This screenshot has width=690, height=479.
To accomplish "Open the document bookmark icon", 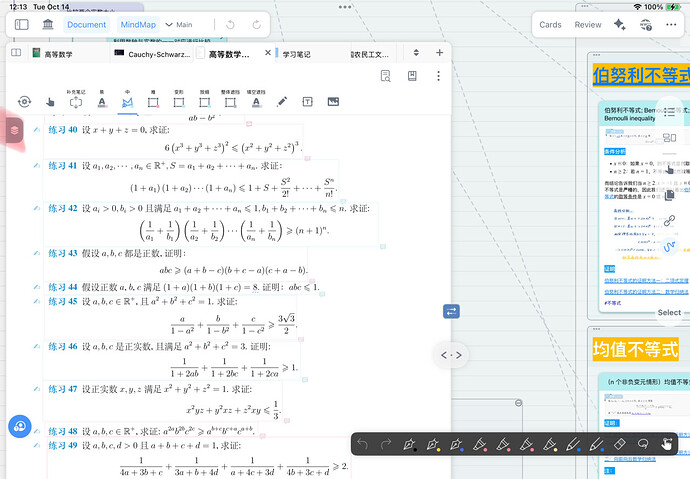I will pyautogui.click(x=411, y=76).
